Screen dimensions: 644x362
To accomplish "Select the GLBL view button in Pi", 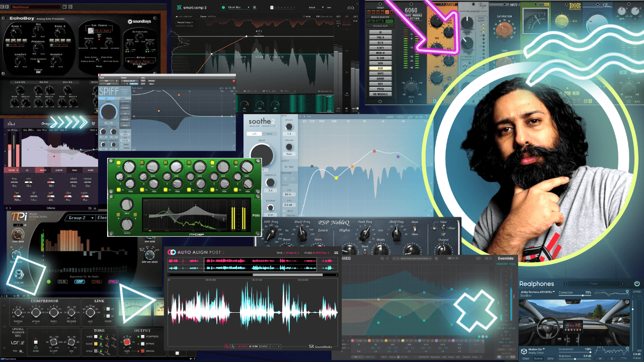I will click(x=63, y=282).
